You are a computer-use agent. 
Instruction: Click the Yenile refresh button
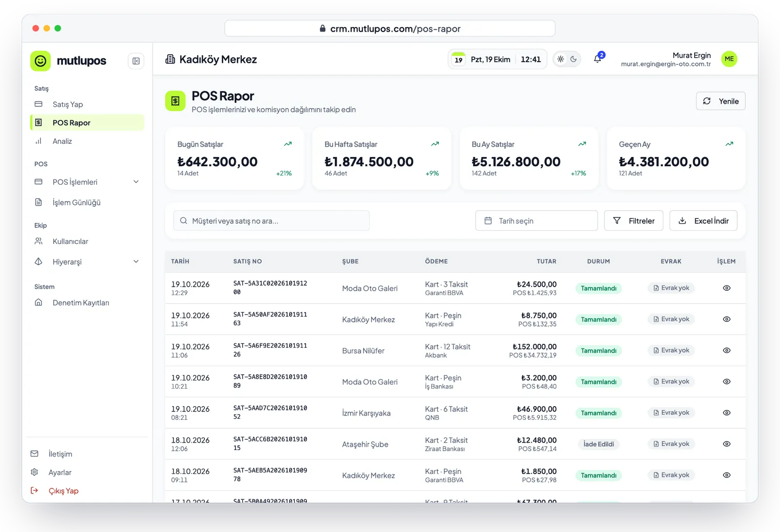(x=721, y=101)
